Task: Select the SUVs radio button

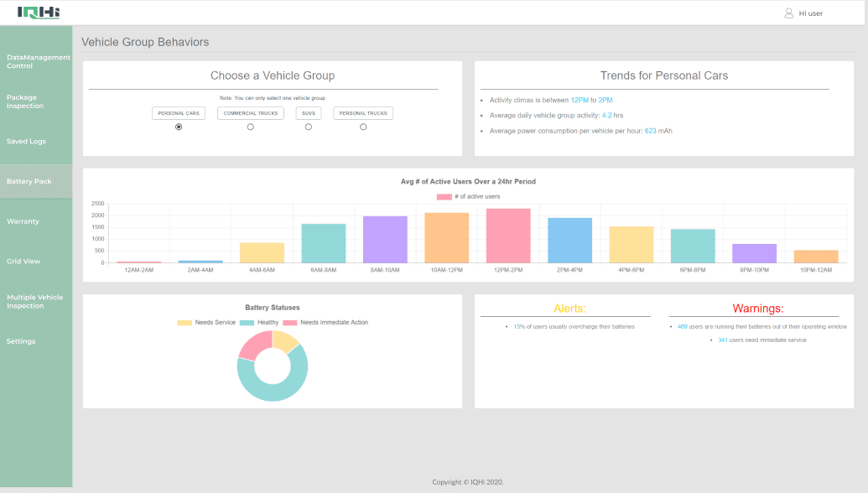Action: coord(309,127)
